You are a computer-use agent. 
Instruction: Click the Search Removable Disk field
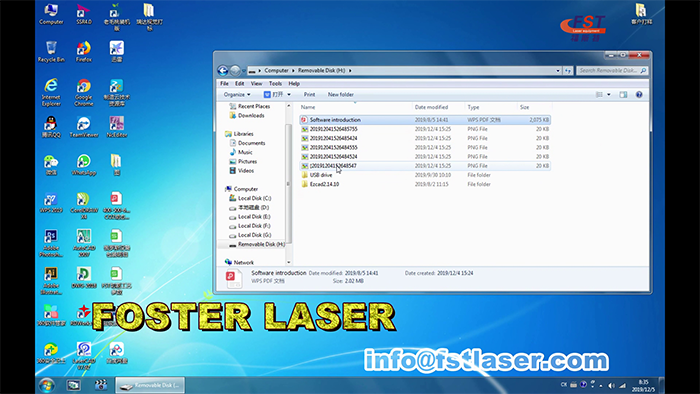coord(612,71)
